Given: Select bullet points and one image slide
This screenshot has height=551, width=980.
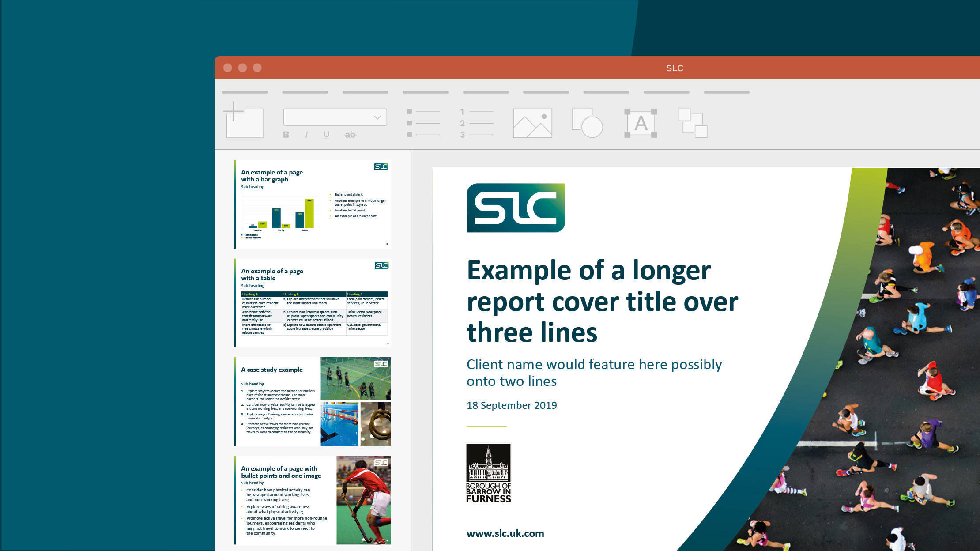Looking at the screenshot, I should (313, 500).
